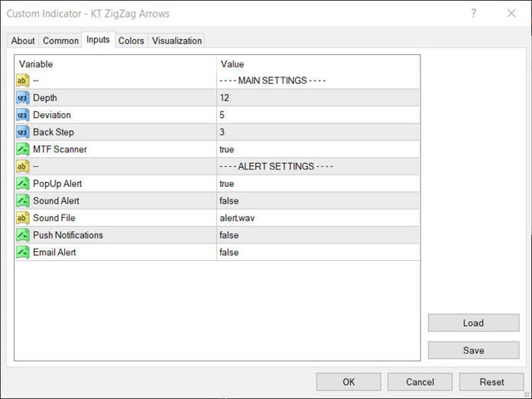Click the Push Notifications variable name
This screenshot has height=399, width=532.
click(x=68, y=235)
